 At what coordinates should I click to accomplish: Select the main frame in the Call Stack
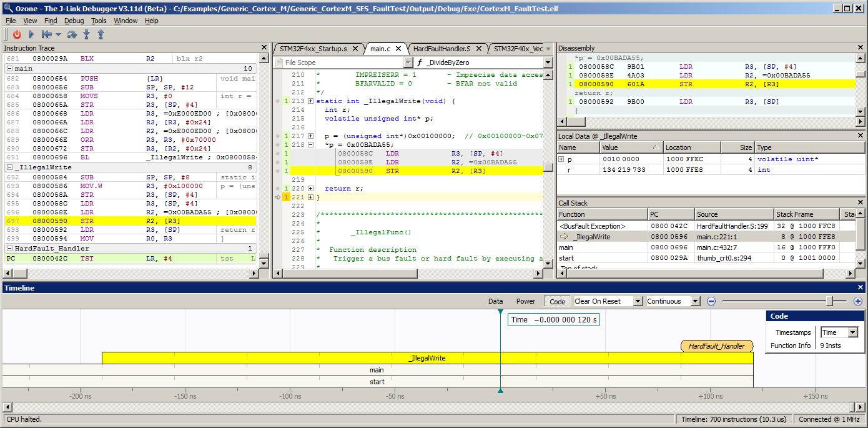click(566, 247)
